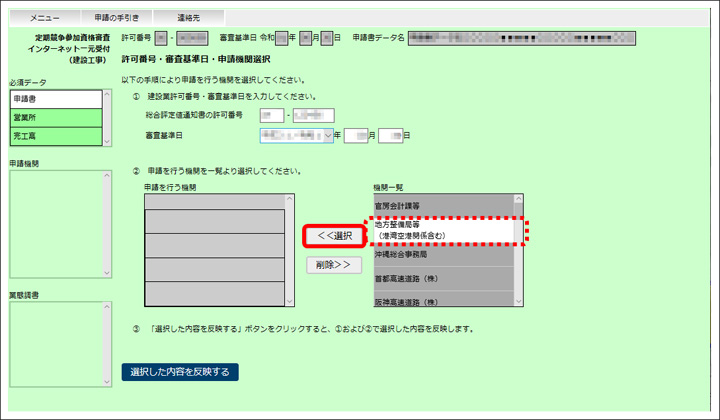Click the 審査基準日 day input field
The width and height of the screenshot is (720, 420).
click(x=389, y=135)
